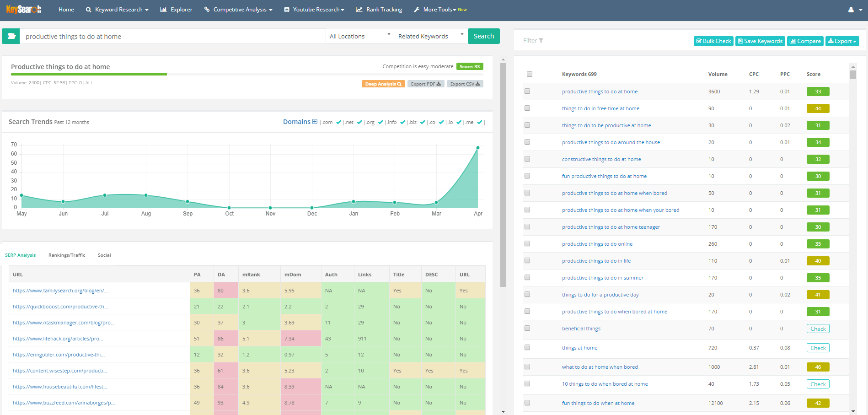This screenshot has width=868, height=415.
Task: Switch to the Rankings/Traffic tab
Action: pyautogui.click(x=67, y=255)
